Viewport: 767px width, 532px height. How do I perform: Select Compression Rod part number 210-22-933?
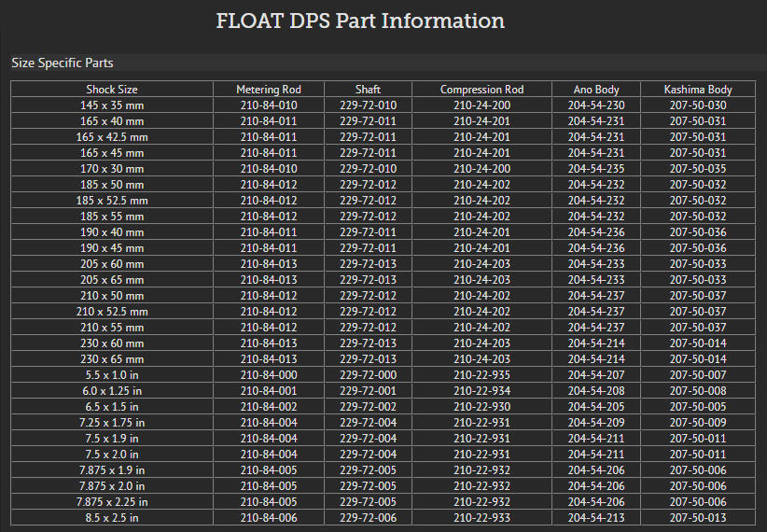(481, 517)
